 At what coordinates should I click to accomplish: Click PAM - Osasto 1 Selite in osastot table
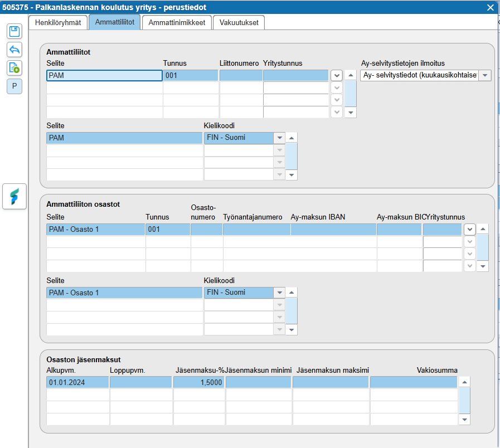pyautogui.click(x=96, y=229)
